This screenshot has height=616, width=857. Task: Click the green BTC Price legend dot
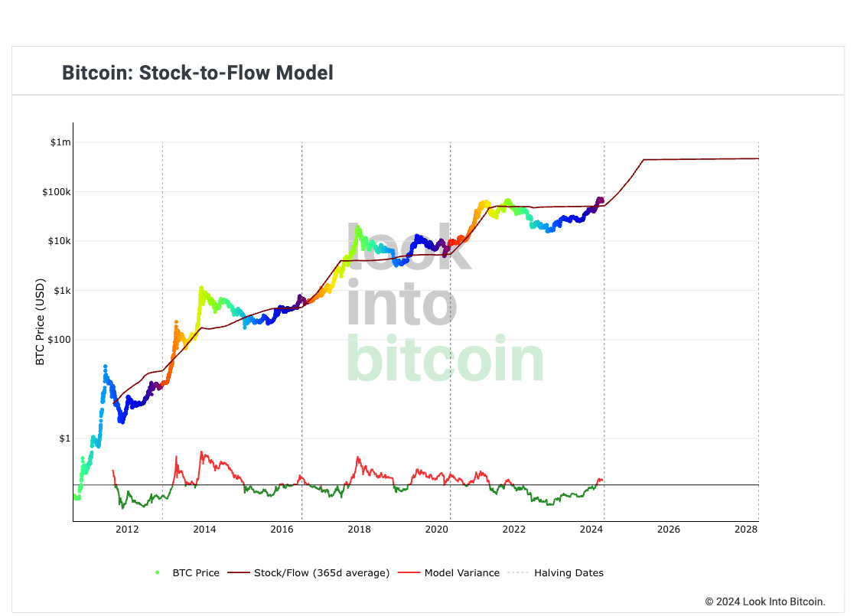coord(158,573)
